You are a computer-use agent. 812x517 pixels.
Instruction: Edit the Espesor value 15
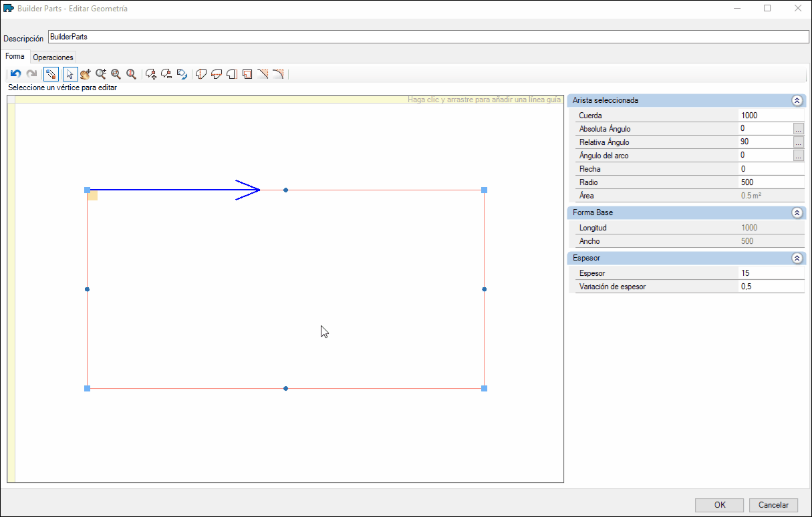(x=771, y=273)
